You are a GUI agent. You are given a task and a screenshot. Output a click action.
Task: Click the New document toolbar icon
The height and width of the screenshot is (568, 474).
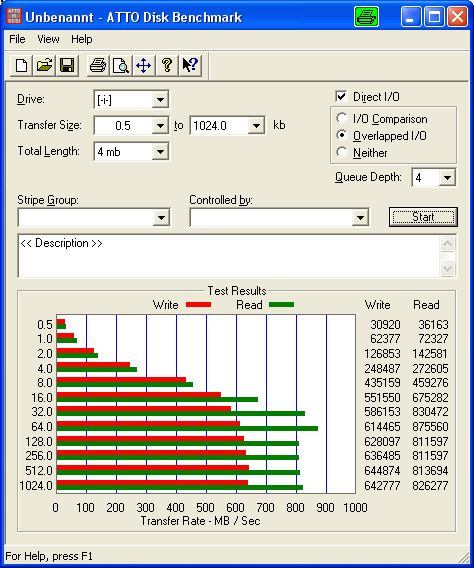(21, 66)
